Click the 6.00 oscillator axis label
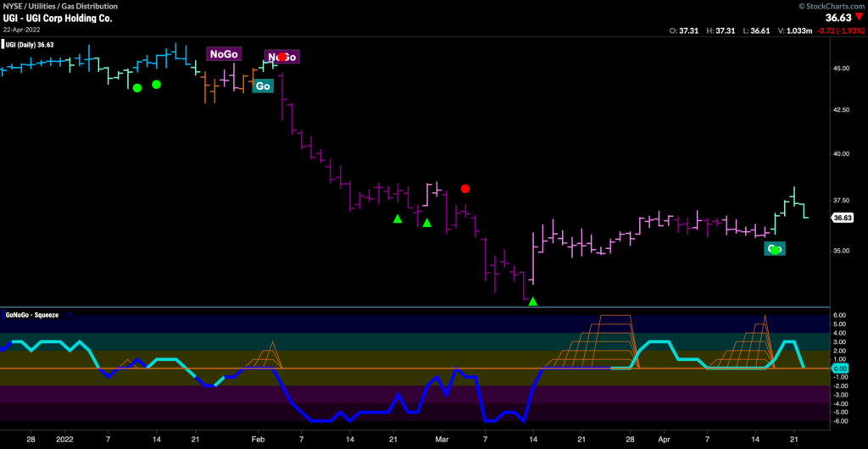Viewport: 868px width, 449px height. [x=840, y=315]
